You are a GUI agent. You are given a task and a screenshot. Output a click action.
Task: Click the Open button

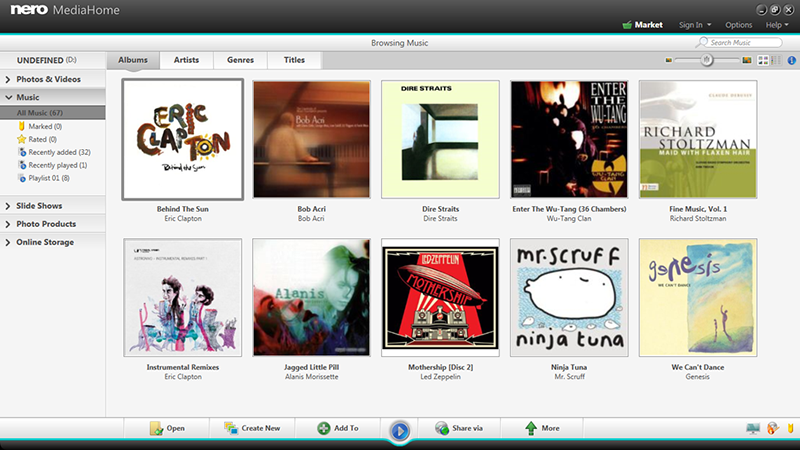click(167, 428)
